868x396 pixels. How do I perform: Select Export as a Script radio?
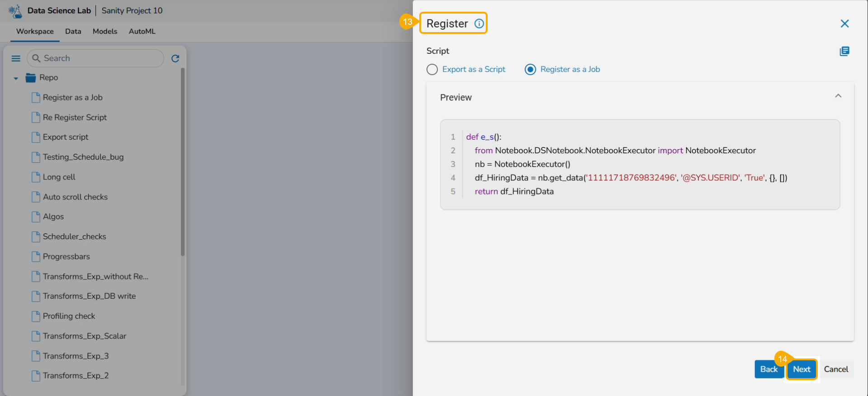click(432, 69)
